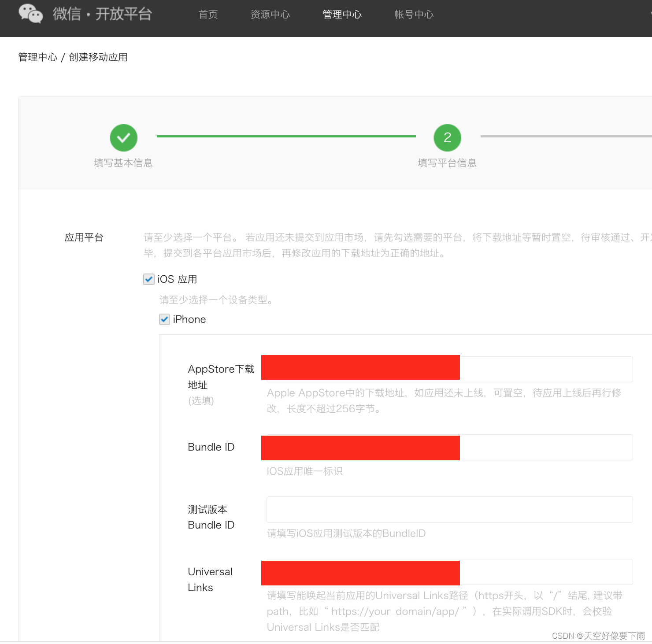Image resolution: width=652 pixels, height=644 pixels.
Task: Click the 应用平台 section label
Action: pyautogui.click(x=84, y=237)
